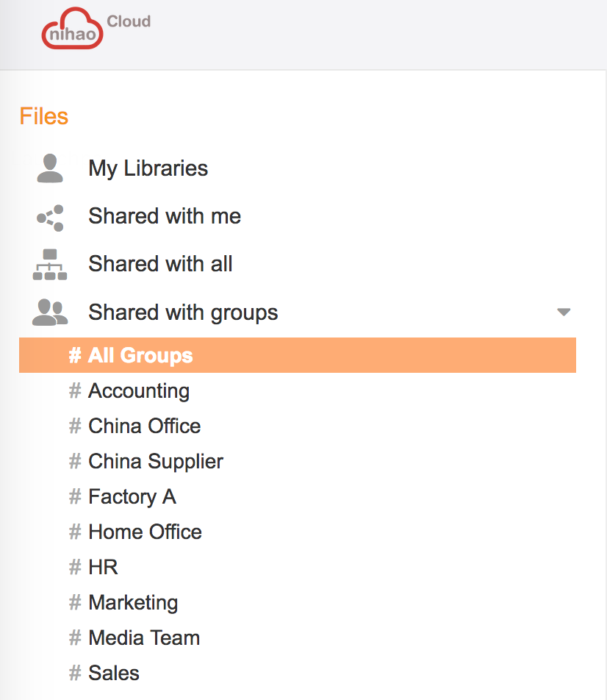
Task: Open the Sales group
Action: (114, 673)
